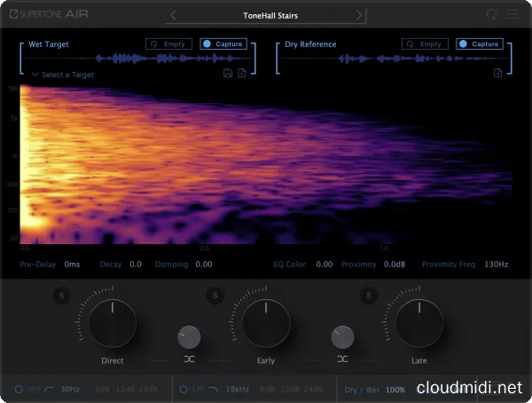This screenshot has height=403, width=532.
Task: Import a Dry Reference file
Action: coord(497,73)
